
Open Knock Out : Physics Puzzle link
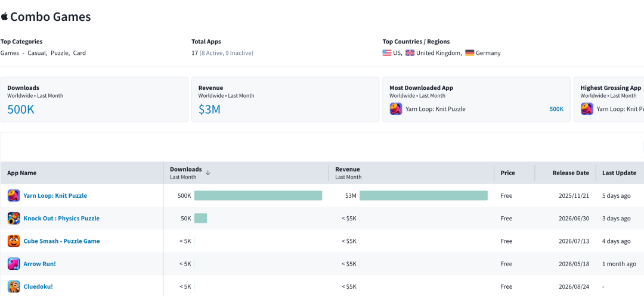[61, 218]
